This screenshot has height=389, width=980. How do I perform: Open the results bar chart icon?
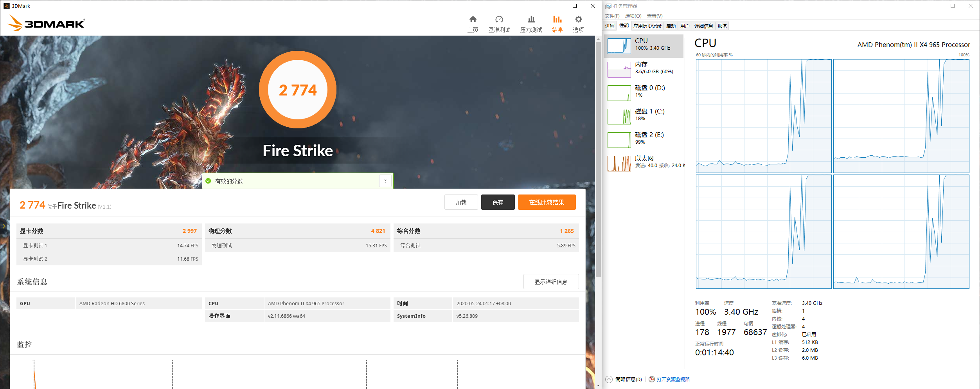pos(557,19)
